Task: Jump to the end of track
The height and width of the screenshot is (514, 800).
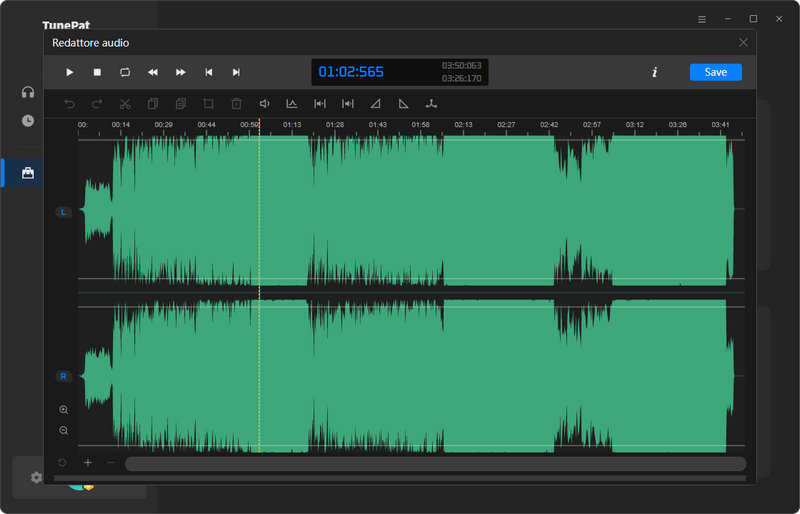Action: pos(236,72)
